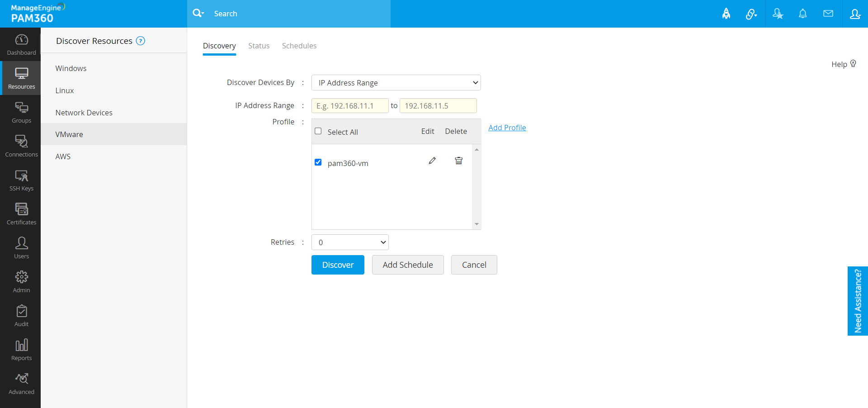Open the Audit sidebar section
The image size is (868, 408).
tap(21, 316)
